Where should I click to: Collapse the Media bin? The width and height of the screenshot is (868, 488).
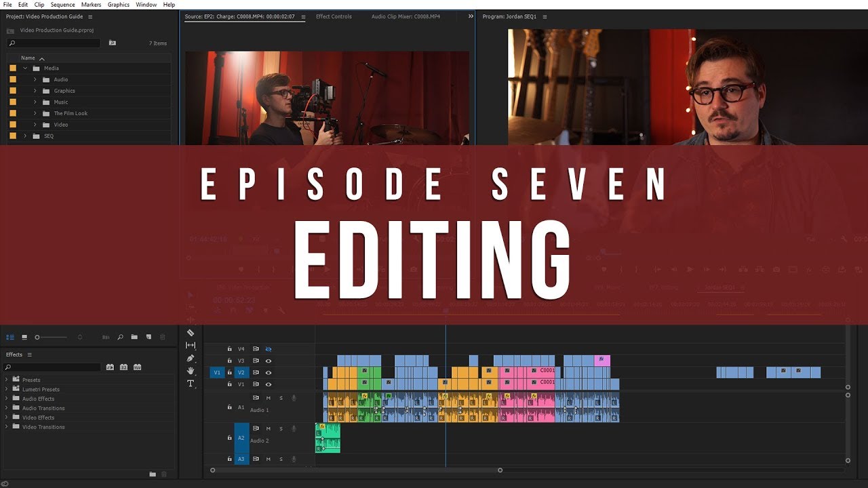[x=26, y=68]
